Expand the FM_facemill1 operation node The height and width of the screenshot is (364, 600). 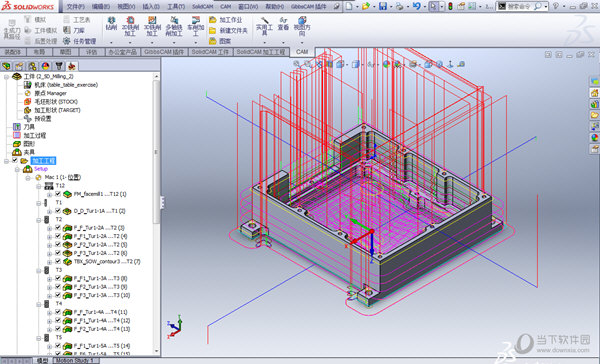pos(49,194)
